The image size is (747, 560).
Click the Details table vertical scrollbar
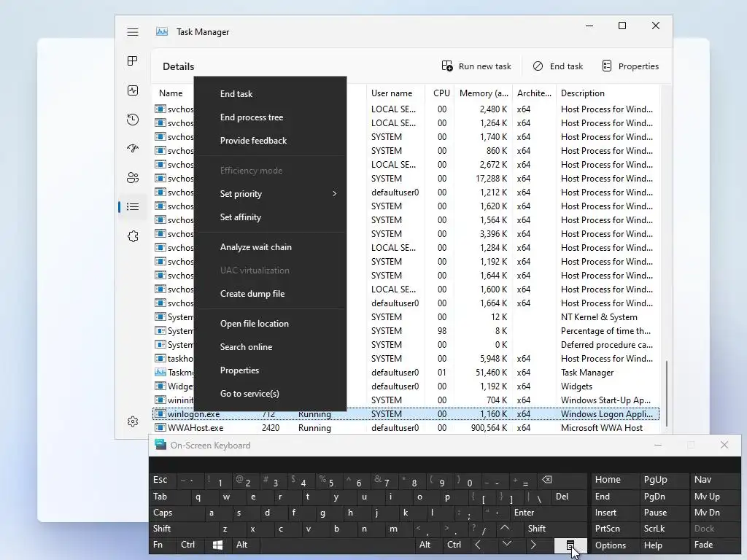(x=667, y=393)
